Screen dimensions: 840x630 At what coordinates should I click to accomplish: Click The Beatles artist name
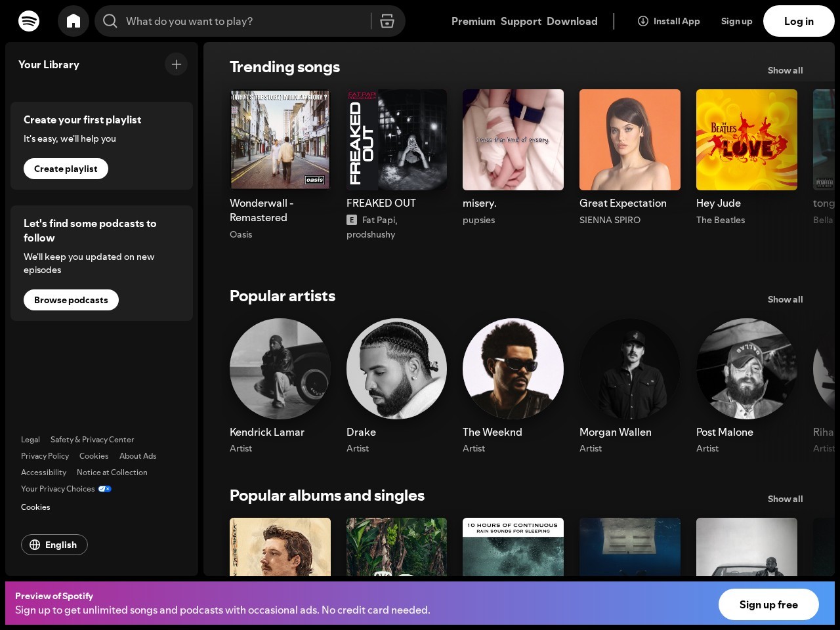pos(721,220)
